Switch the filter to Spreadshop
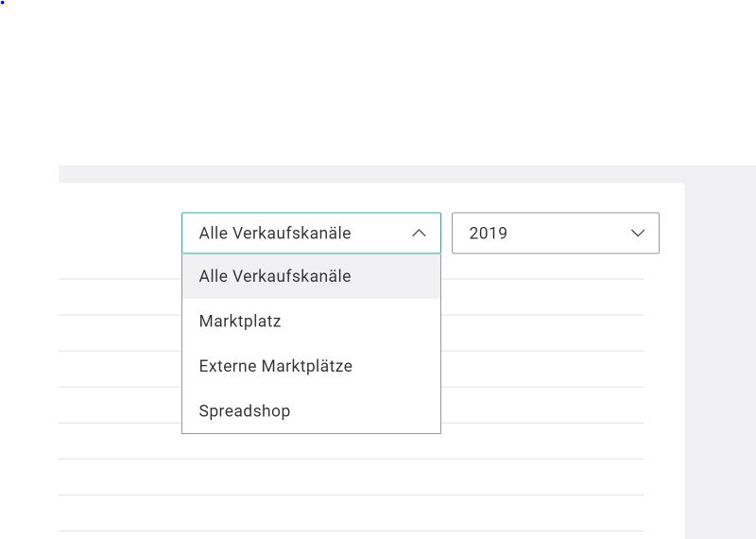The height and width of the screenshot is (539, 756). coord(245,411)
